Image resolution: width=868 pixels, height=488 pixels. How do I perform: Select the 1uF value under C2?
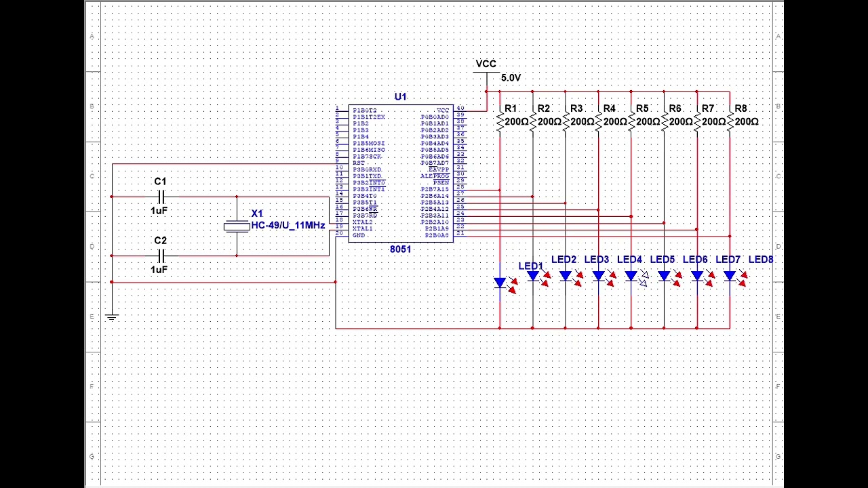click(159, 269)
